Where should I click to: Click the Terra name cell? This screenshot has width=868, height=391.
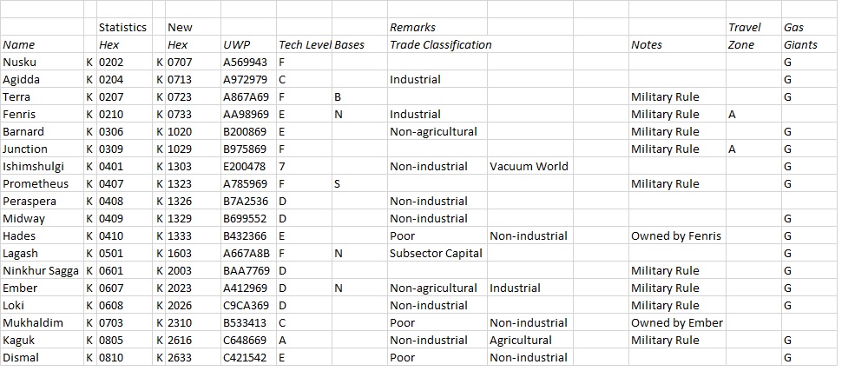(42, 97)
